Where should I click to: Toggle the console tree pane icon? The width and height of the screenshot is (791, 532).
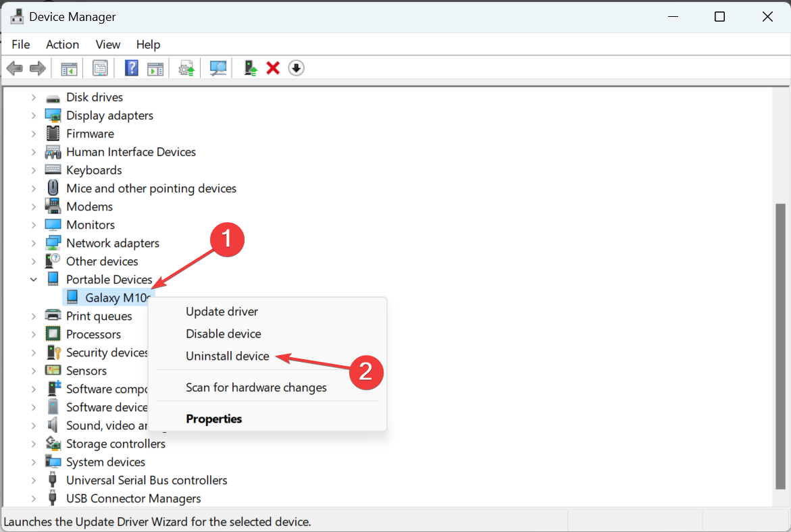click(69, 69)
